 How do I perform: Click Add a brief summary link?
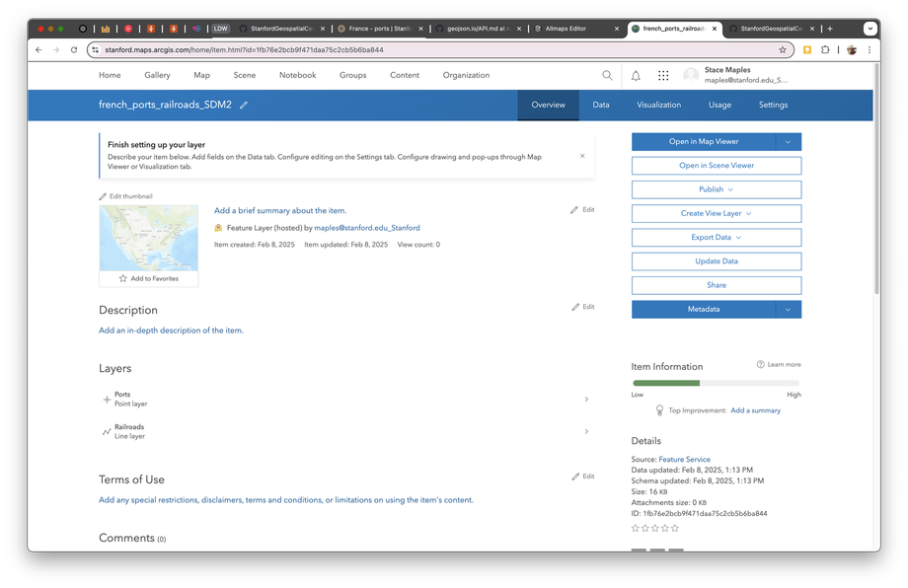tap(280, 211)
